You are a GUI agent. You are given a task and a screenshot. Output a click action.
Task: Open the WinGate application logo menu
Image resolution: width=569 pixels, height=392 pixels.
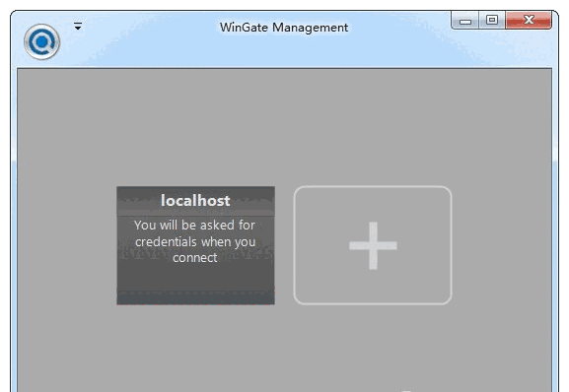tap(41, 41)
